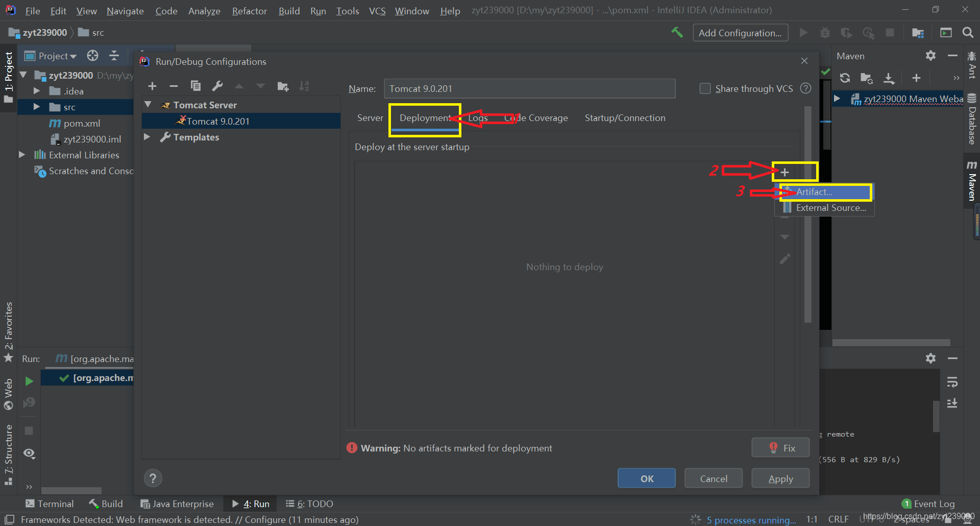This screenshot has width=980, height=526.
Task: Expand the src folder in Project tree
Action: point(37,107)
